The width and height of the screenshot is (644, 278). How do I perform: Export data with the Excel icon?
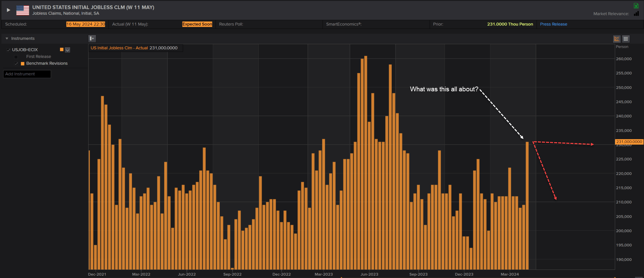[636, 6]
